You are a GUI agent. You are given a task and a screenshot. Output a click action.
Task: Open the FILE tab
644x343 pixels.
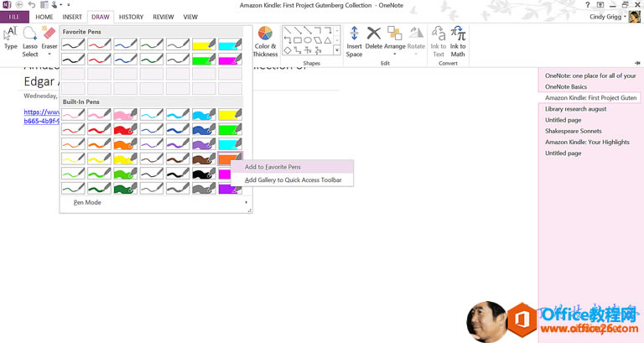pos(14,17)
